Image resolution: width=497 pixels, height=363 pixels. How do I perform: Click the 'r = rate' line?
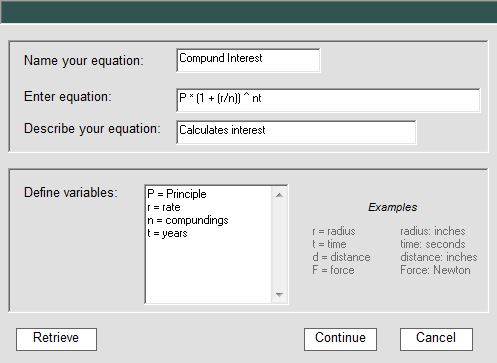164,207
